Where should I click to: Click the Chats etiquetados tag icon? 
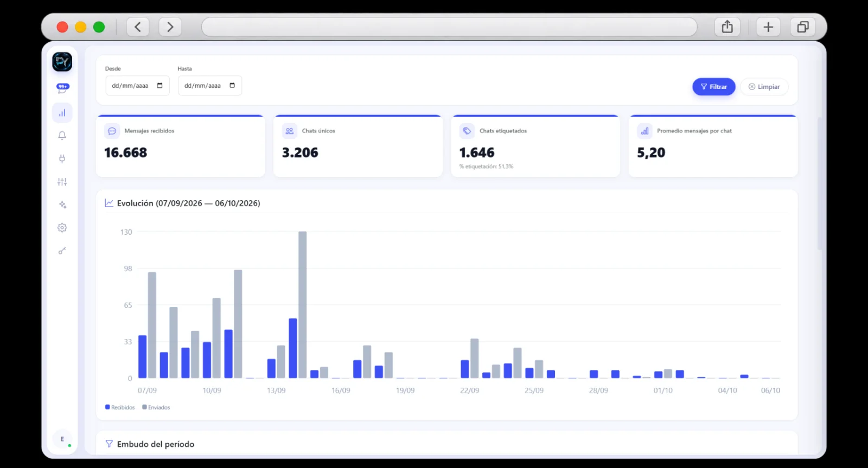(x=467, y=131)
